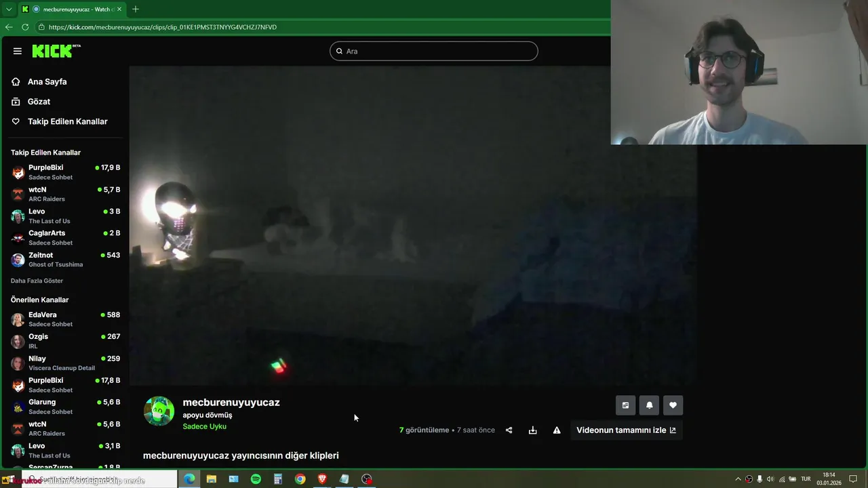The image size is (868, 488).
Task: Open PurpleBixi in Önerilen Kanallar list
Action: 65,385
